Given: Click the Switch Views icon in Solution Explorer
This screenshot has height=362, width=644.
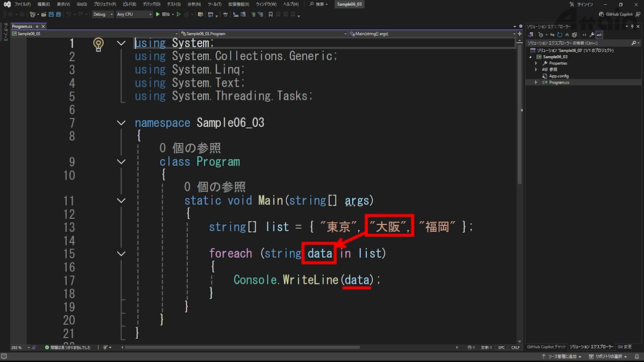Looking at the screenshot, I should click(x=530, y=35).
